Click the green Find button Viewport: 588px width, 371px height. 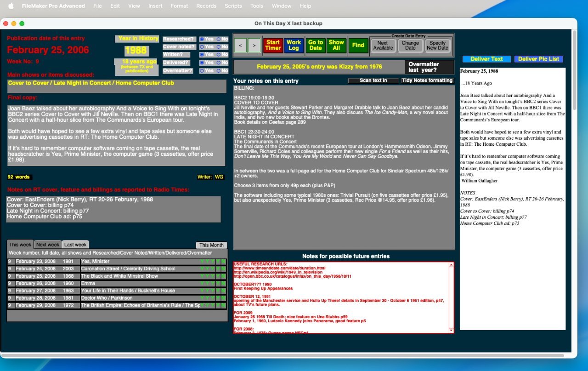tap(358, 45)
